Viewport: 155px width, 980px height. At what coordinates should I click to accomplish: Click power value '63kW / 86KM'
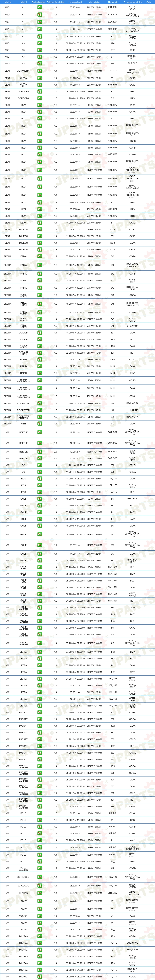[94, 840]
